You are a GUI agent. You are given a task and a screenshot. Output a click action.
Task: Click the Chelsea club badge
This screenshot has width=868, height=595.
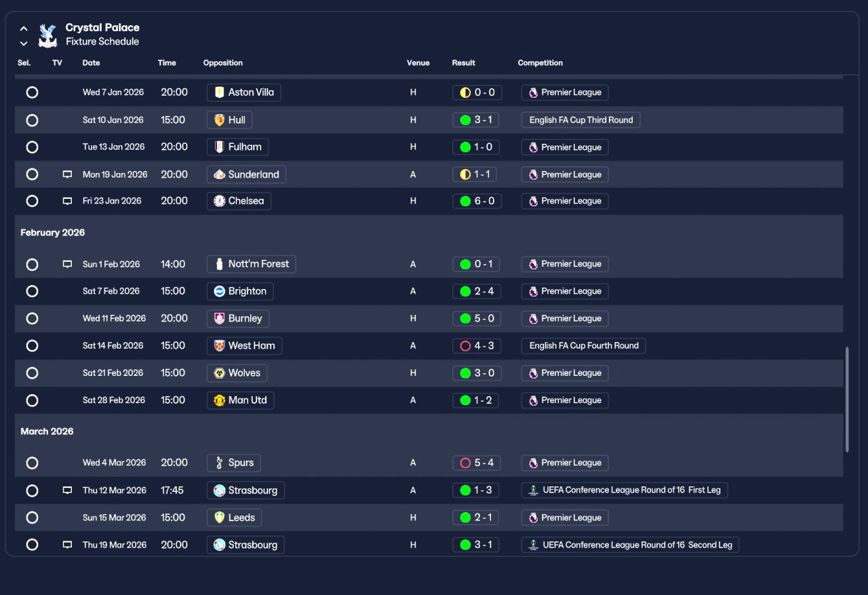(x=219, y=201)
